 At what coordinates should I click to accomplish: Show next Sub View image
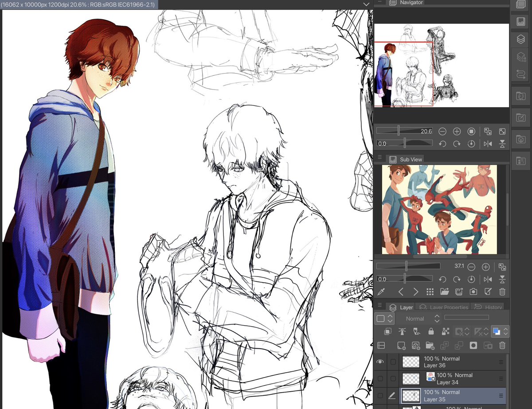415,292
